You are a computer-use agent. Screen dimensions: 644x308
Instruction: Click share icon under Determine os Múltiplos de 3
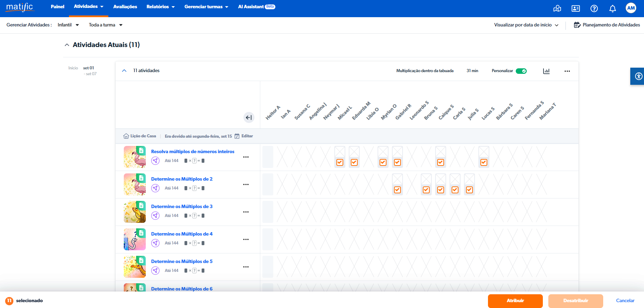pyautogui.click(x=155, y=216)
